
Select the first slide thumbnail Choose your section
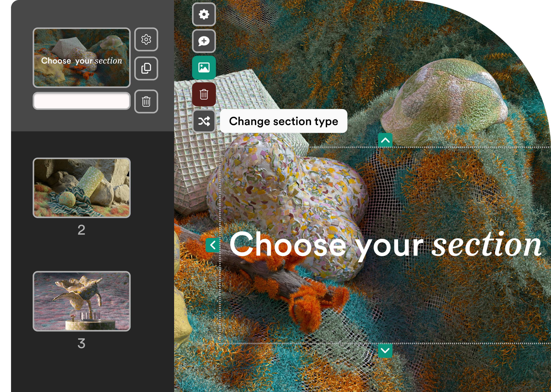[82, 58]
